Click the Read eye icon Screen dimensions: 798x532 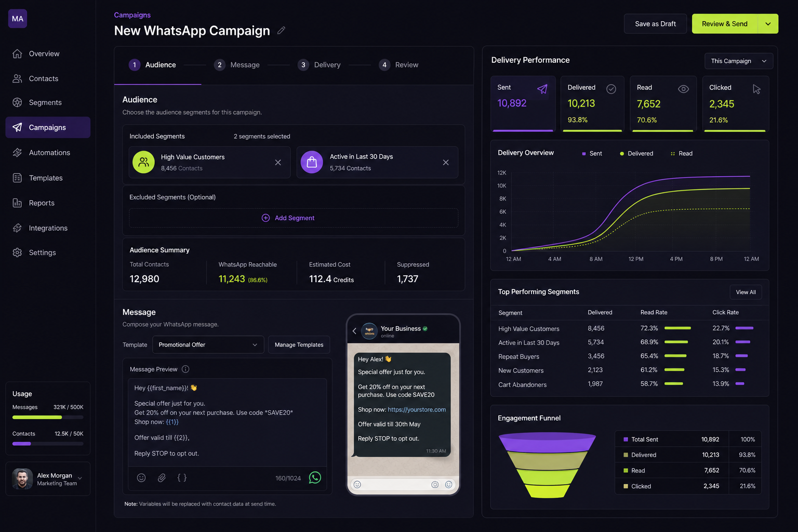click(684, 89)
